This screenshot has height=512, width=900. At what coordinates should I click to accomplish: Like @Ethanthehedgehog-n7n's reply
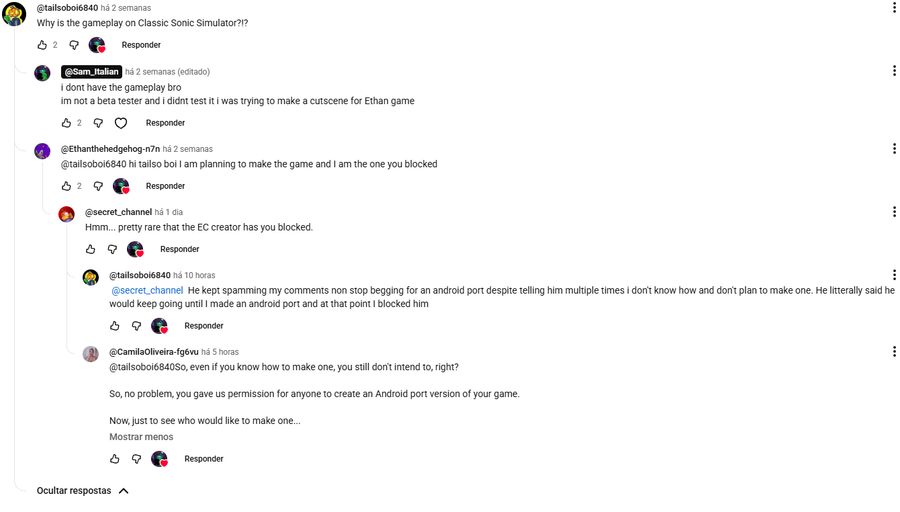pos(66,186)
